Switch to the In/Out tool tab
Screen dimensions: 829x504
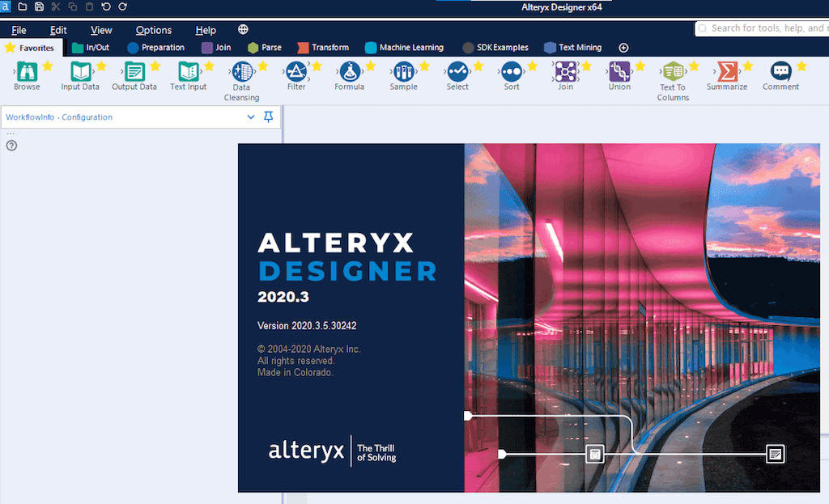[91, 48]
